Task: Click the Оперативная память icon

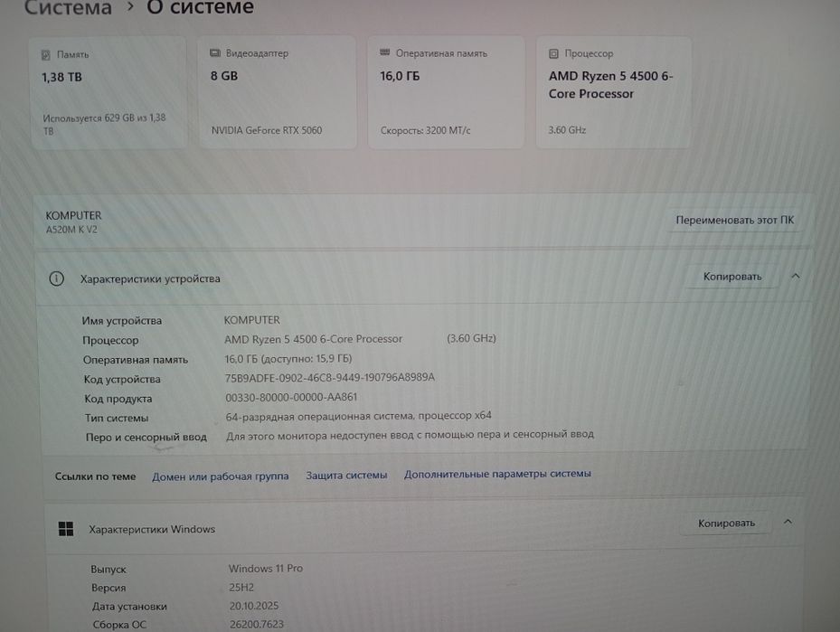Action: pos(384,52)
